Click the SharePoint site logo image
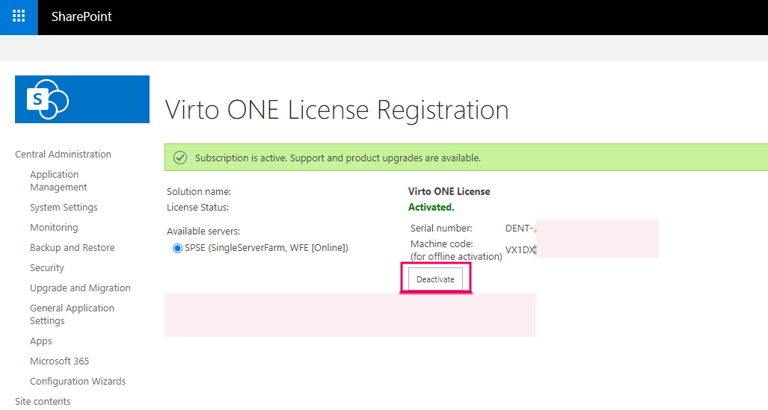This screenshot has width=768, height=410. click(82, 99)
